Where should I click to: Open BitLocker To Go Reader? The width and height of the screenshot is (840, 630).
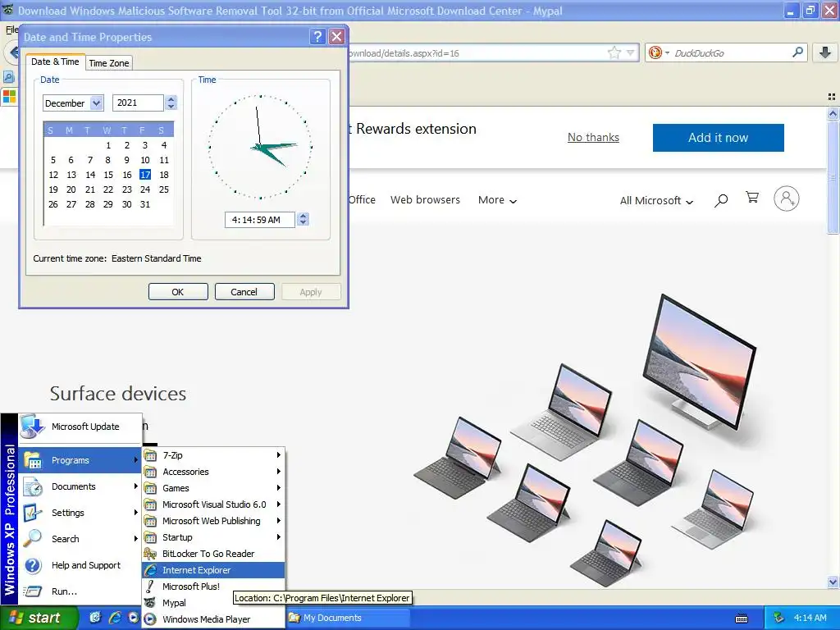pyautogui.click(x=213, y=554)
